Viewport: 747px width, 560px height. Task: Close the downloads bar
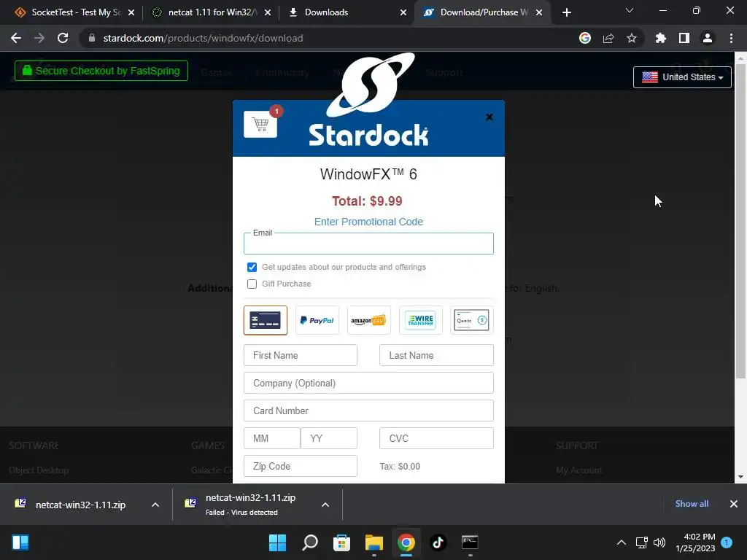[734, 504]
